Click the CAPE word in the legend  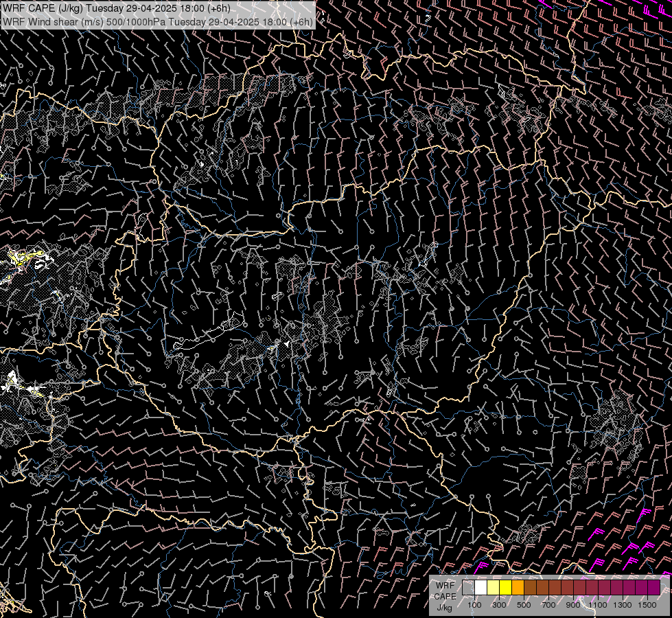(x=445, y=597)
